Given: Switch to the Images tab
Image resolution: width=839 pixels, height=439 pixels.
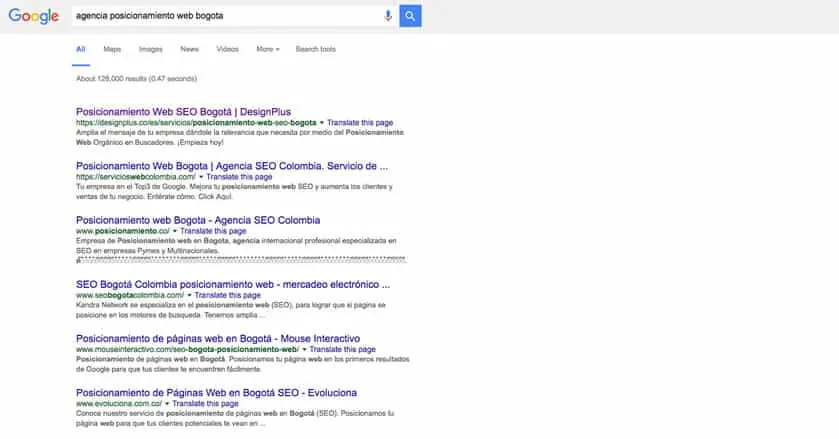Looking at the screenshot, I should tap(150, 49).
